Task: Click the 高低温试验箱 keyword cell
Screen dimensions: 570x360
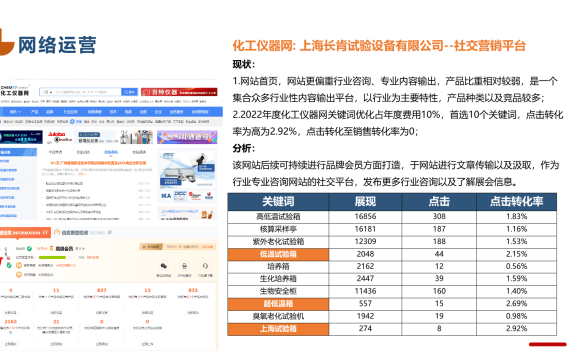Action: click(x=278, y=217)
